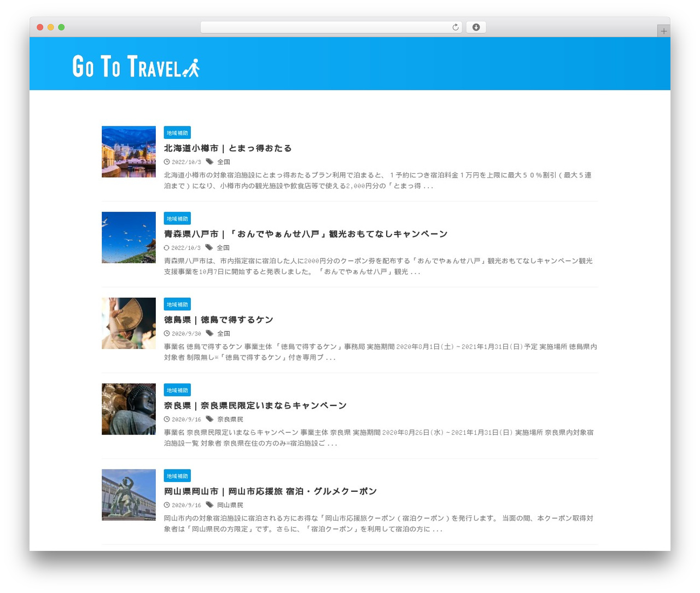Click 地域補助 category badge on 岡山市 article
The height and width of the screenshot is (593, 700).
[177, 476]
